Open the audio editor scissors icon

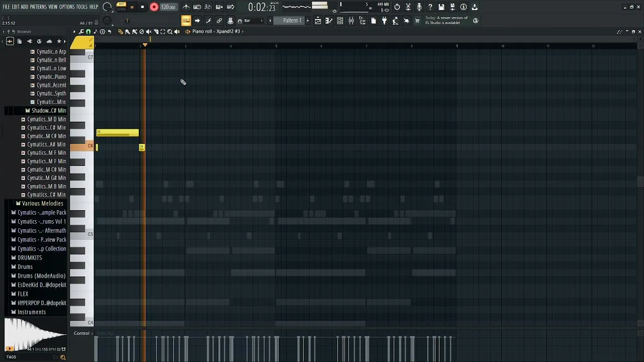point(408,7)
